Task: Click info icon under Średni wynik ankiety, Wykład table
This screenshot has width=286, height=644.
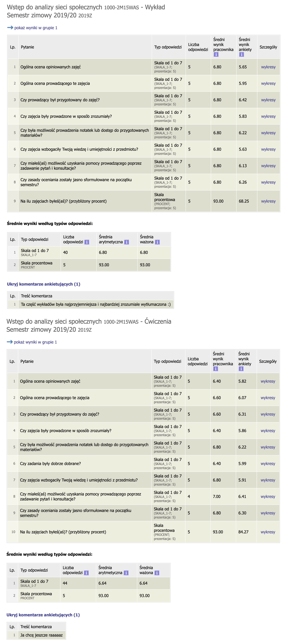Action: [x=242, y=55]
